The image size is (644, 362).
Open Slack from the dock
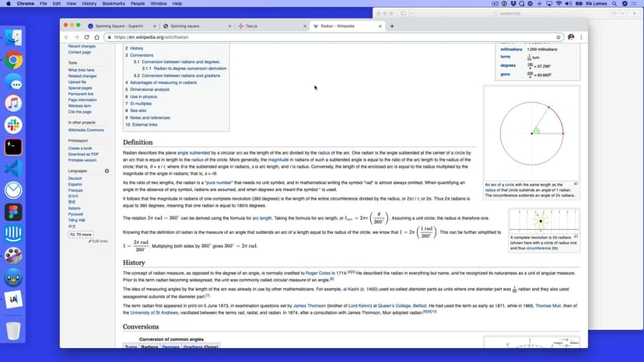(x=13, y=125)
